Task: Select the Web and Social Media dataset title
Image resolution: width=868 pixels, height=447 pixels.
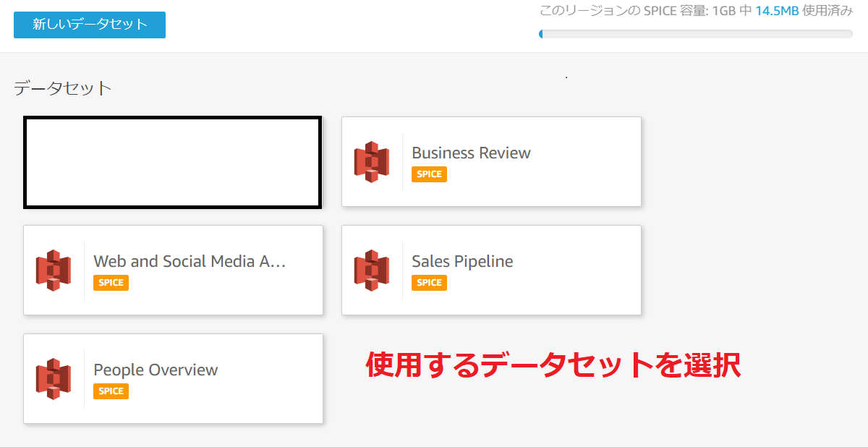Action: pyautogui.click(x=190, y=261)
